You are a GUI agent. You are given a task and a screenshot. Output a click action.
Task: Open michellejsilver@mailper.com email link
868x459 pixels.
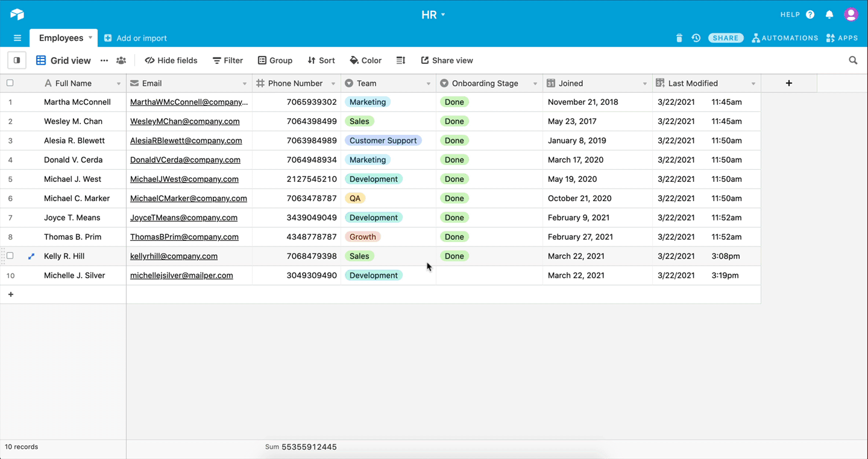[x=181, y=275]
